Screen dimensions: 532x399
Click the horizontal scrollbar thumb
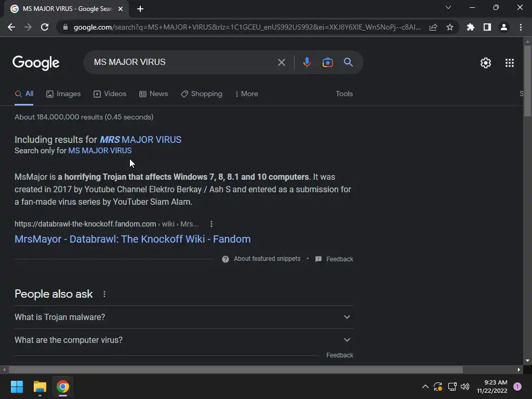point(235,369)
